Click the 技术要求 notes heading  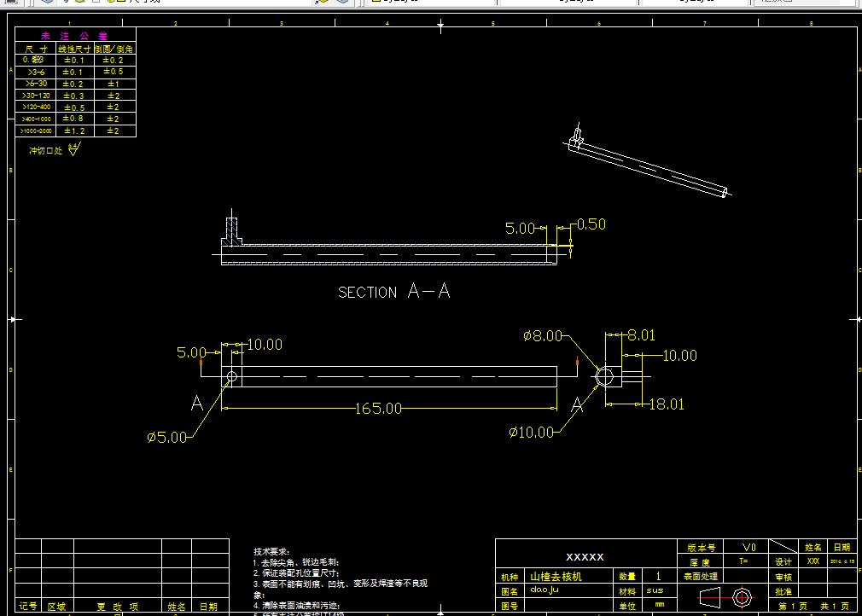point(271,552)
